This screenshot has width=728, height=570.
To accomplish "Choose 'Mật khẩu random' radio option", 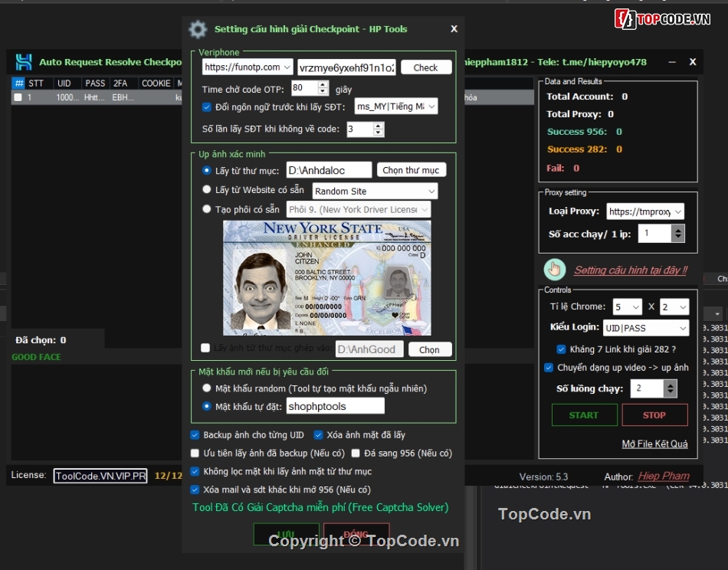I will 207,388.
